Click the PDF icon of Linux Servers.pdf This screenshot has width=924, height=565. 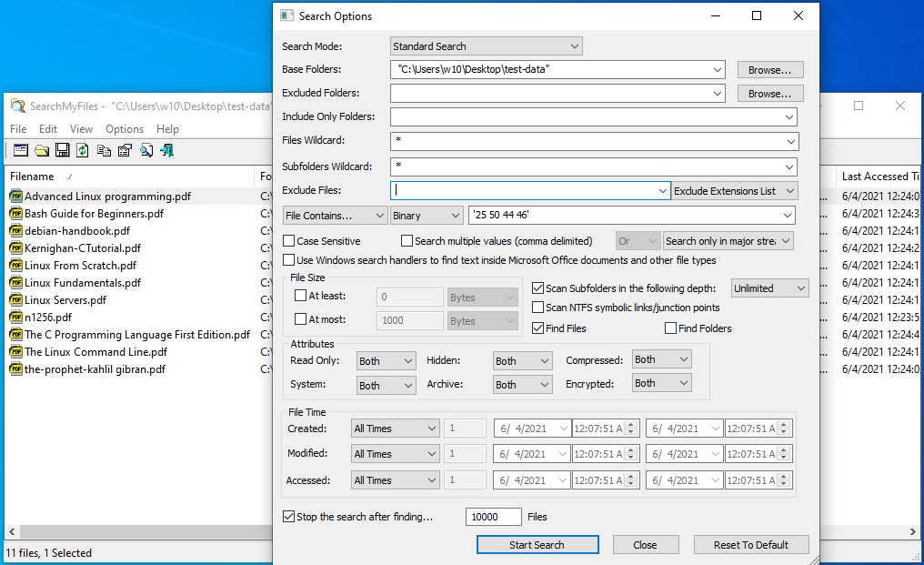click(x=15, y=299)
